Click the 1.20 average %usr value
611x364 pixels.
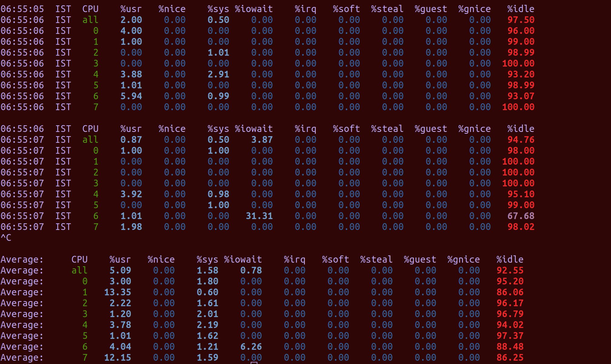pos(120,314)
